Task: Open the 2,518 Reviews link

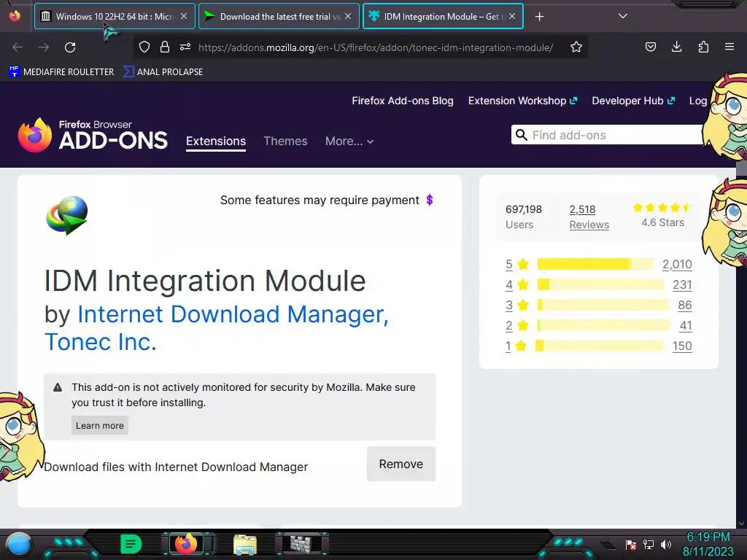Action: tap(589, 217)
